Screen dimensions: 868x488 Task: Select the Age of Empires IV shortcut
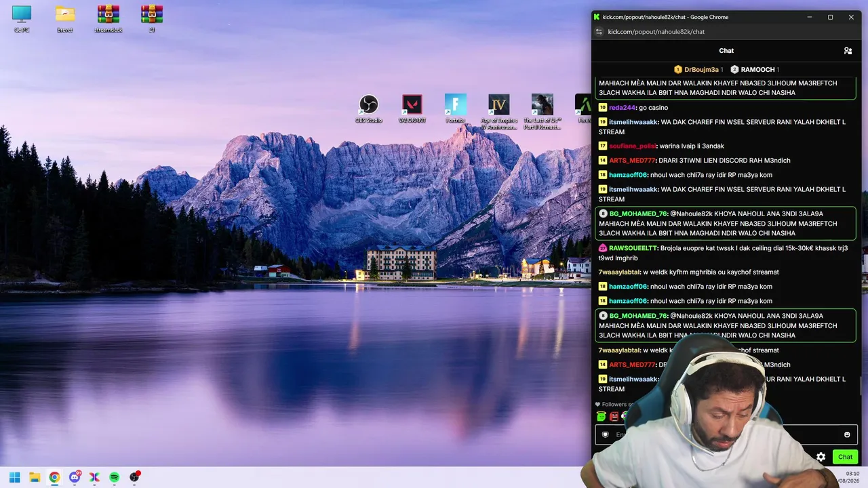(x=499, y=112)
